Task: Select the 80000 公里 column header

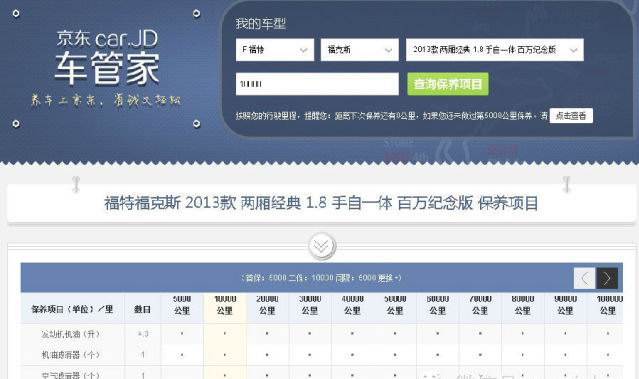Action: pyautogui.click(x=522, y=305)
